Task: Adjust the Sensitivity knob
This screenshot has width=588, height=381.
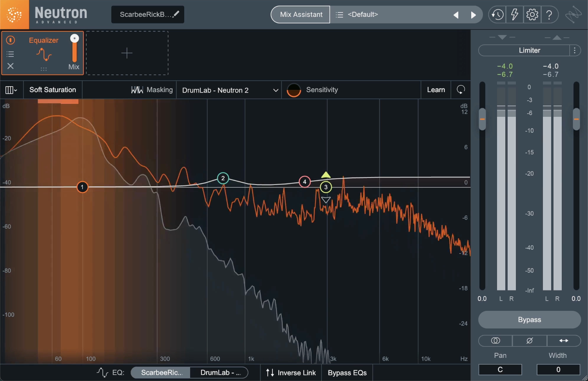Action: (294, 90)
